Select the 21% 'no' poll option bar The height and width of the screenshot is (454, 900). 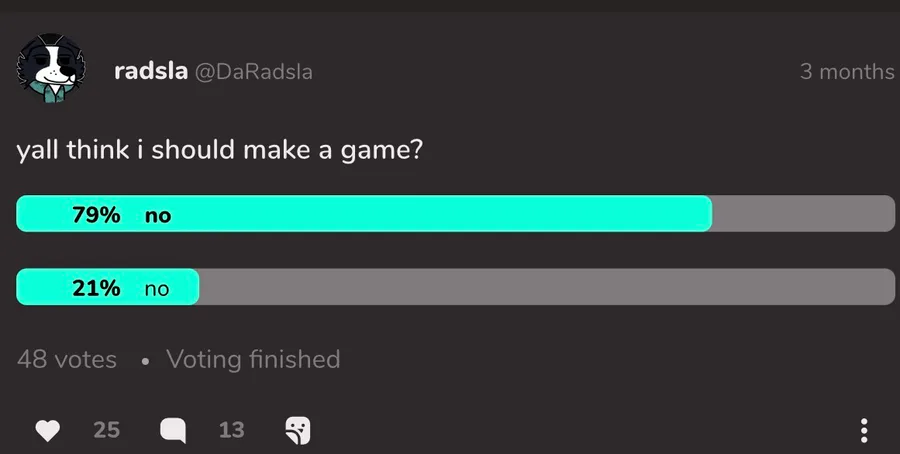coord(455,288)
